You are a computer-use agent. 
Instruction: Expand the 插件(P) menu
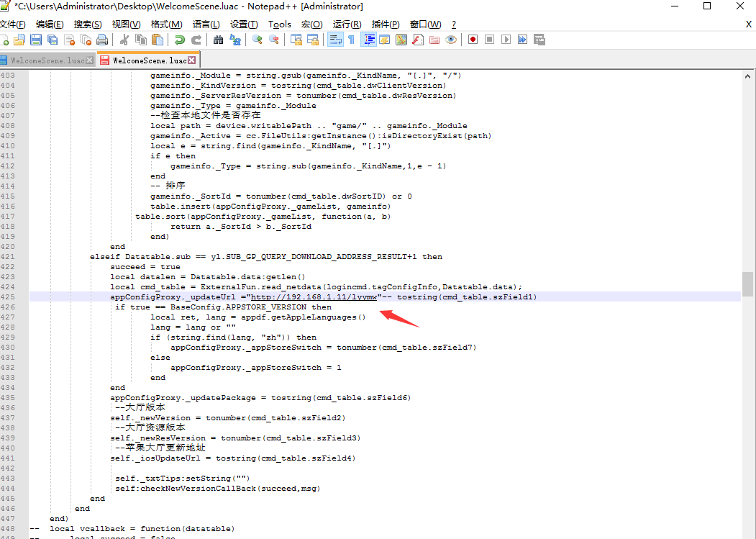tap(385, 24)
